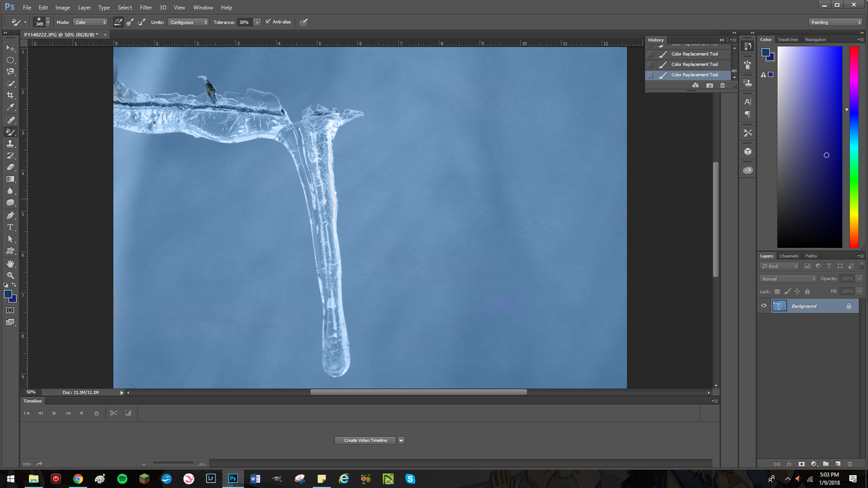This screenshot has width=868, height=488.
Task: Select the Gradient tool
Action: pos(10,179)
